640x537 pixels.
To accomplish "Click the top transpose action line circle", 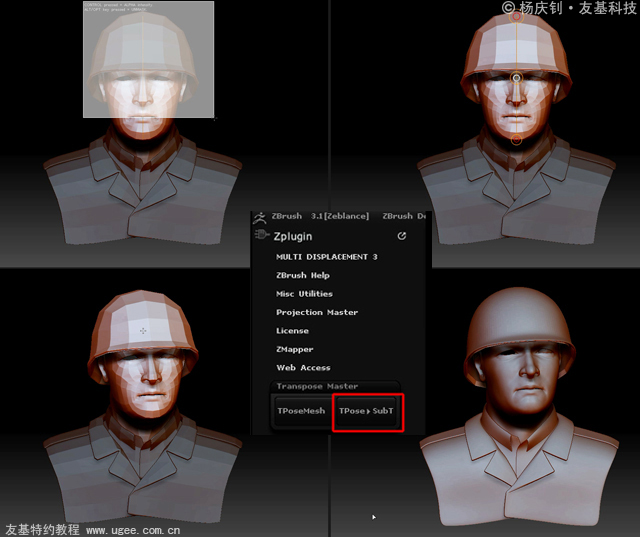I will [517, 17].
